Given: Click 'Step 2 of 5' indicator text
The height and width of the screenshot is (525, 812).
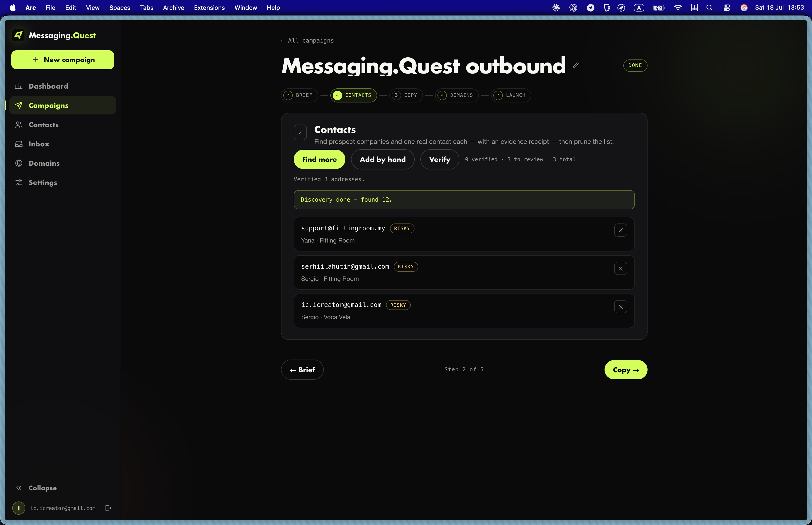Looking at the screenshot, I should tap(464, 370).
